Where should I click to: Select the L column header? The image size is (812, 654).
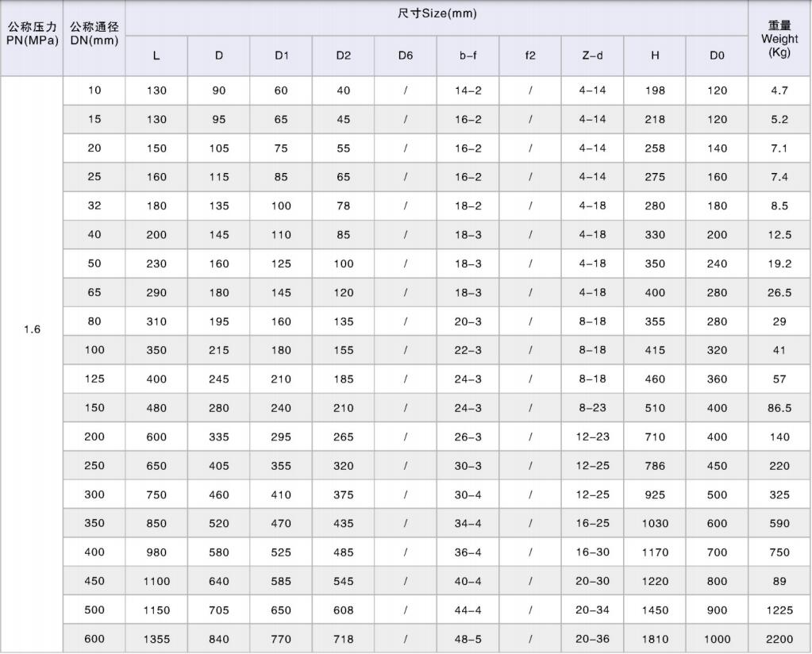pyautogui.click(x=156, y=56)
